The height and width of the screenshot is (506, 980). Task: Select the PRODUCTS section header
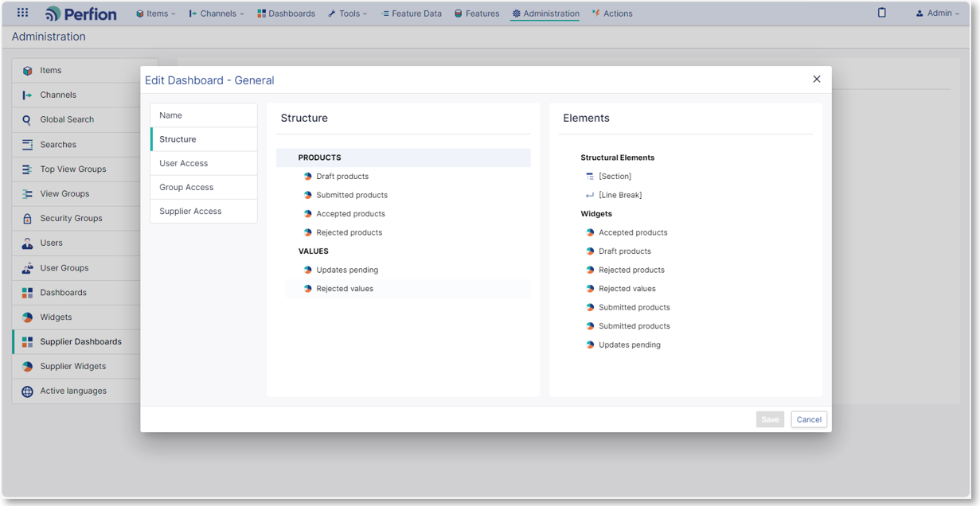[404, 158]
